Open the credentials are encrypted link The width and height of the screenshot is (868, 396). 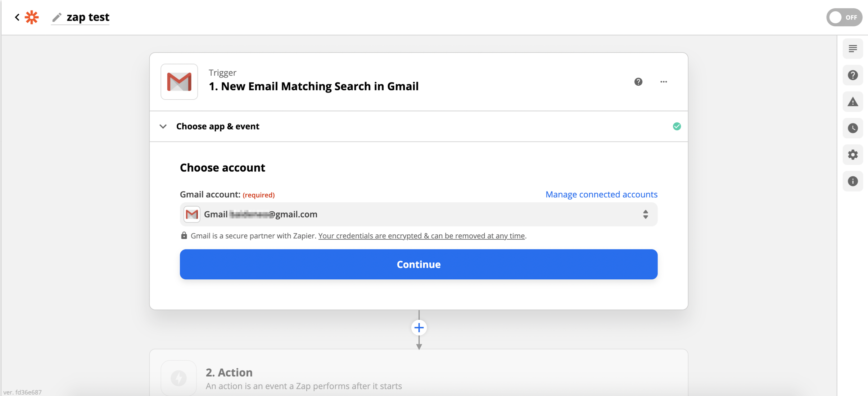(x=421, y=236)
